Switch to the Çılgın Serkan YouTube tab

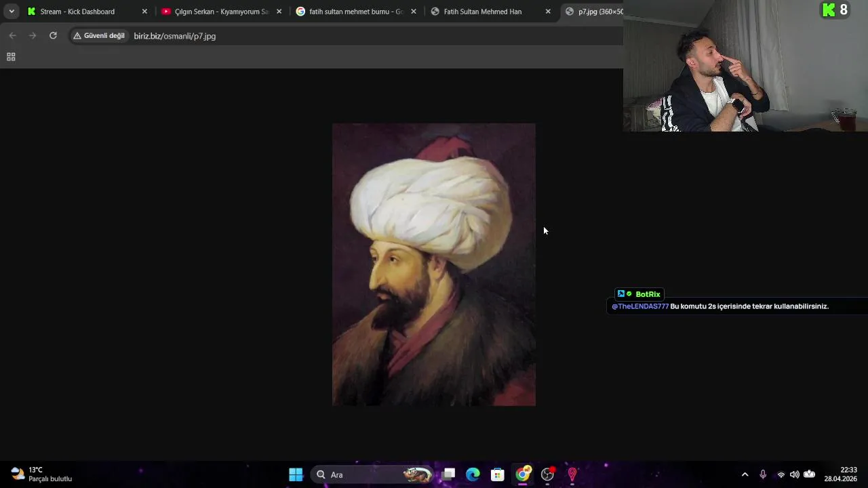click(x=221, y=12)
